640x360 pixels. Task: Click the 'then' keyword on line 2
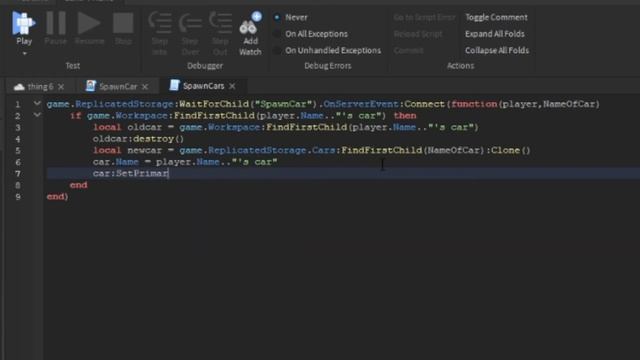405,116
